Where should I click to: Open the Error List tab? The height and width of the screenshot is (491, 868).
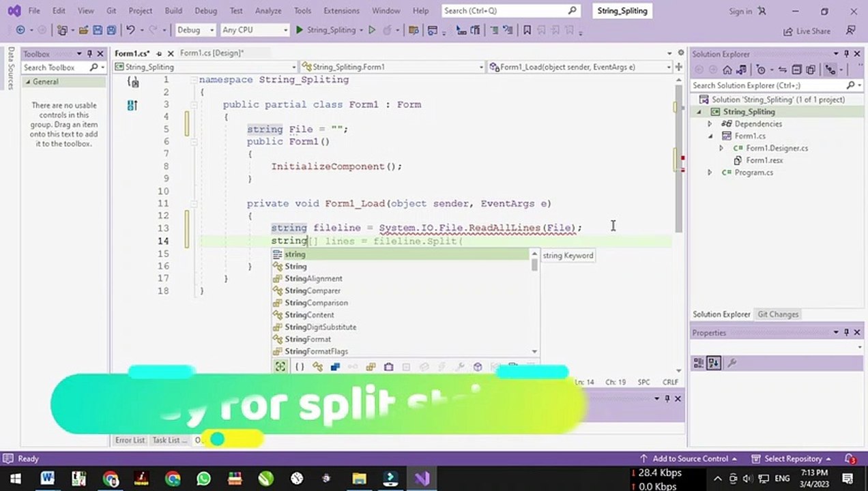click(x=130, y=441)
